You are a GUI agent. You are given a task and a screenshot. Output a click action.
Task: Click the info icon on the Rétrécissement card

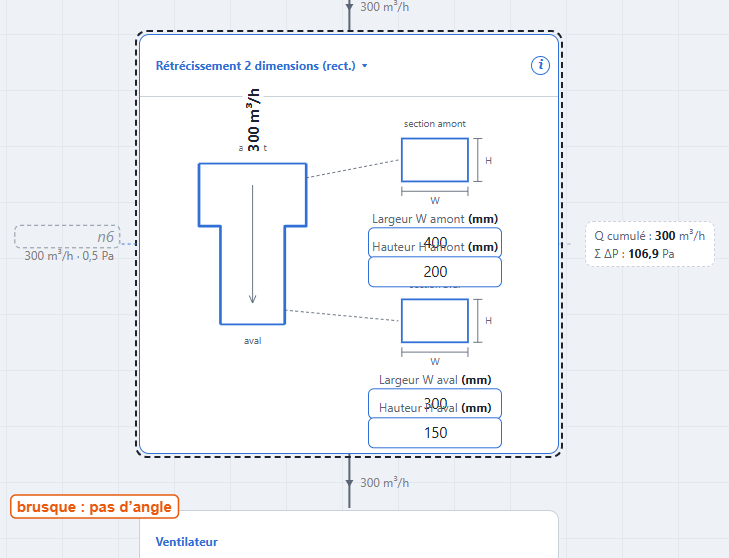tap(540, 65)
